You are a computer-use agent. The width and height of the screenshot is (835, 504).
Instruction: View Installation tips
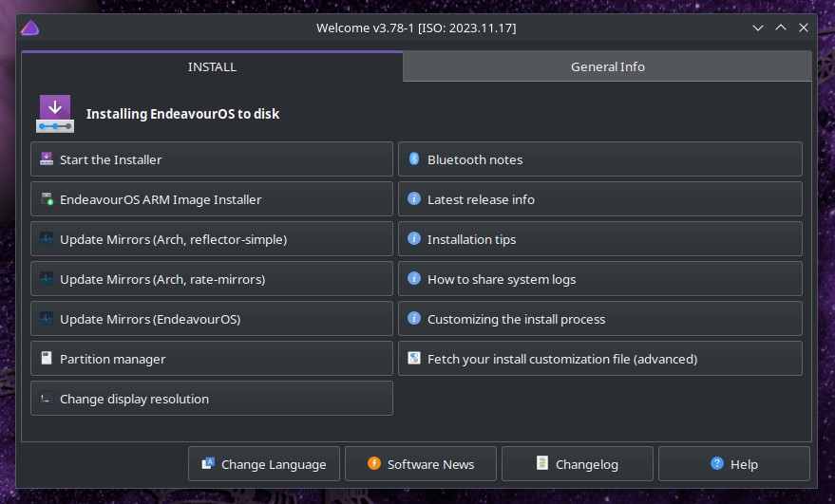click(x=600, y=239)
